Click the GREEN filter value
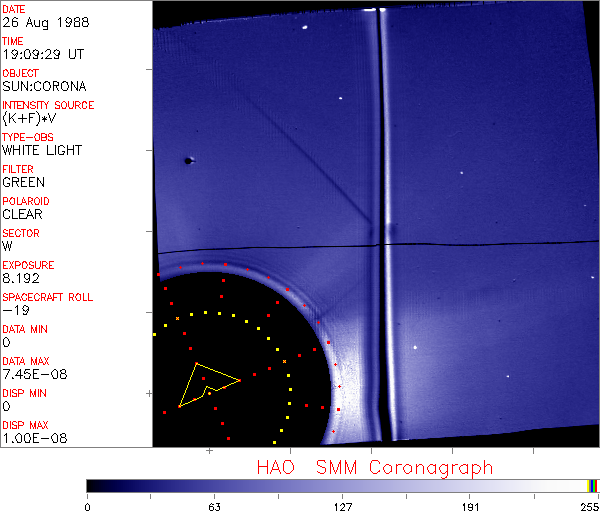The width and height of the screenshot is (600, 512). [23, 183]
